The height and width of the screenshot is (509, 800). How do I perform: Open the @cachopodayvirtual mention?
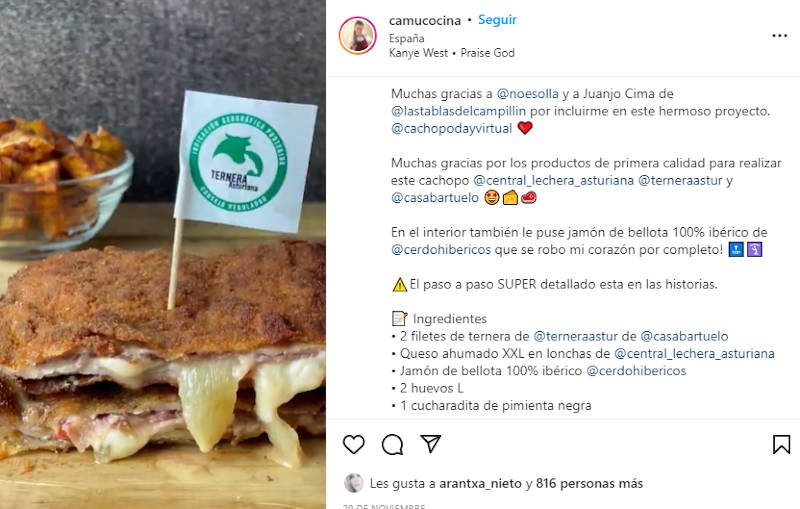(x=452, y=129)
